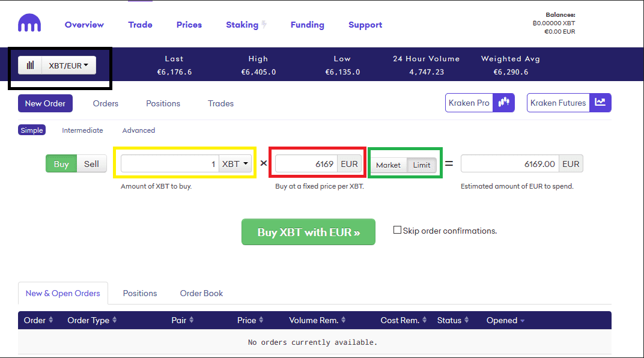Switch order type to Market
Screen dimensions: 644x358
point(388,165)
